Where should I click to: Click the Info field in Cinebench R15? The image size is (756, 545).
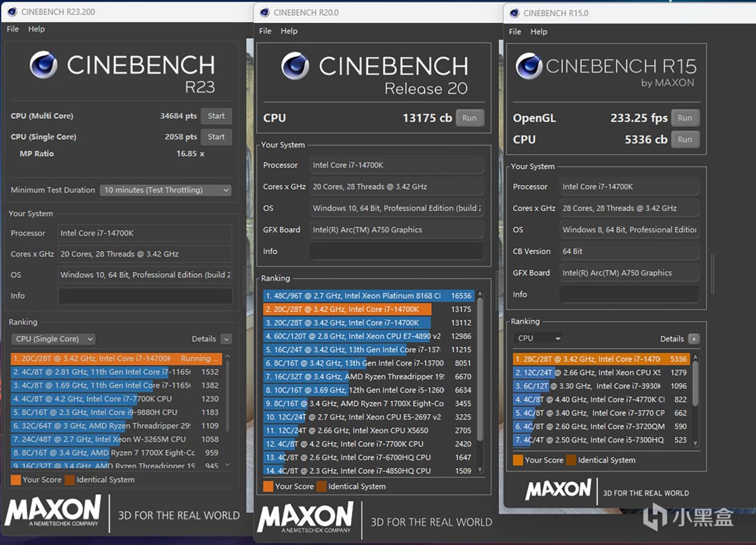pyautogui.click(x=629, y=294)
